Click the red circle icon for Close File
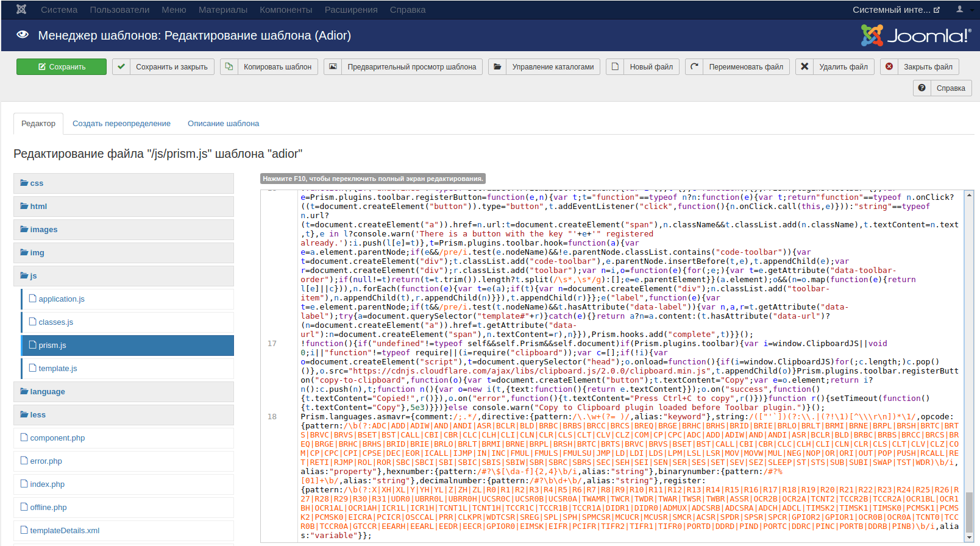 tap(889, 66)
